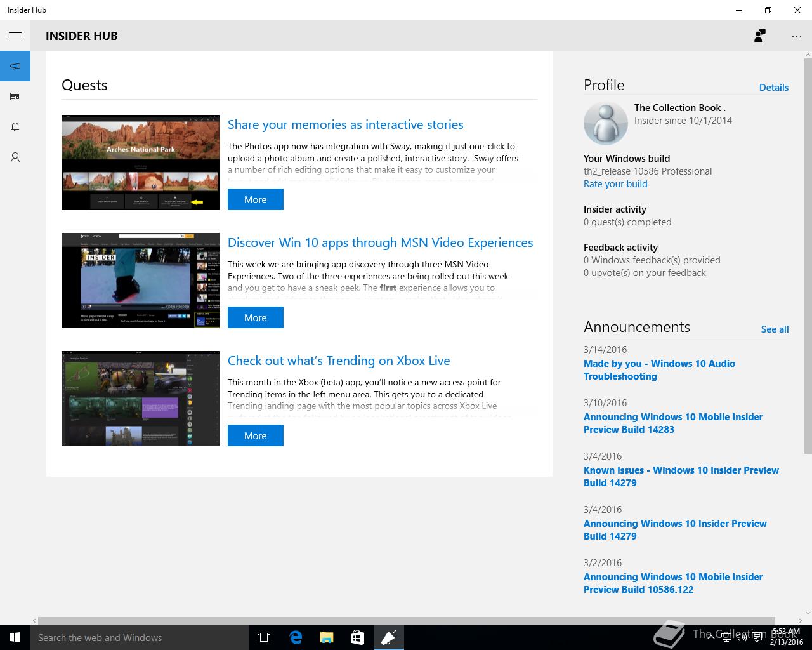Click More under MSN Video Experiences quest
This screenshot has height=650, width=812.
[x=256, y=317]
